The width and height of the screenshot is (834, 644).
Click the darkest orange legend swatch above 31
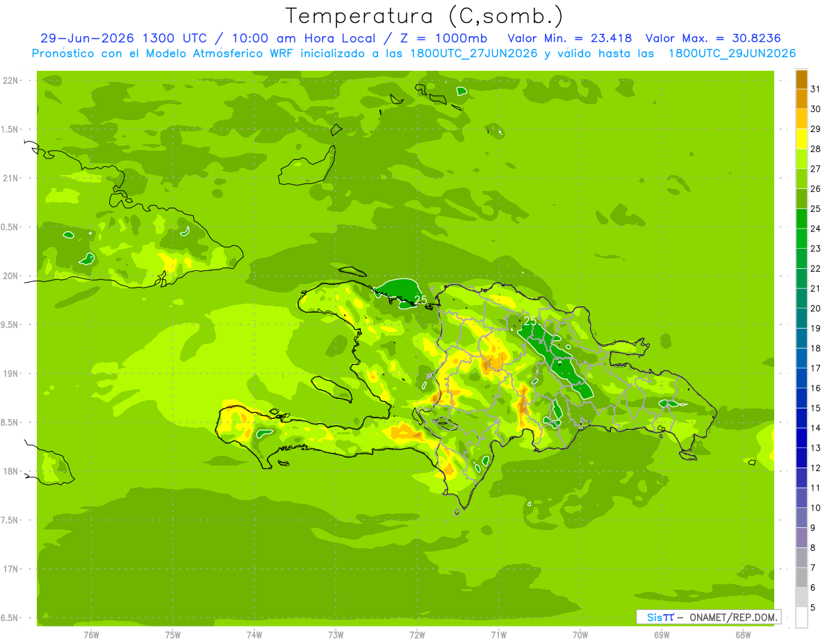pos(801,80)
